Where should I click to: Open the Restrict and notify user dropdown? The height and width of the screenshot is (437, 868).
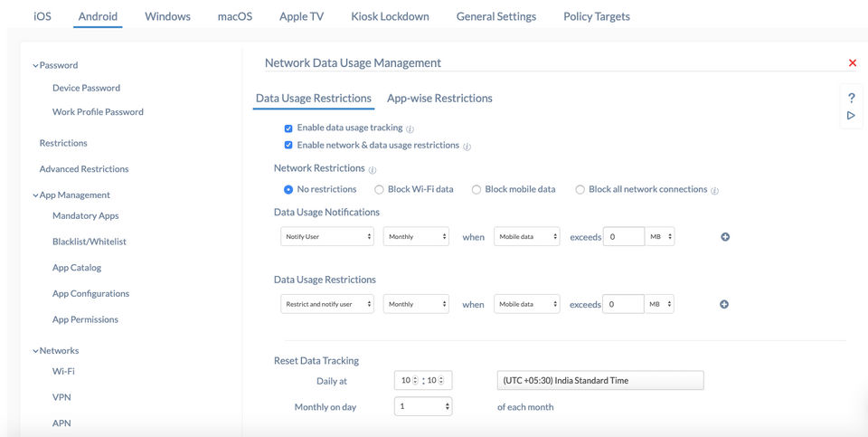point(326,304)
